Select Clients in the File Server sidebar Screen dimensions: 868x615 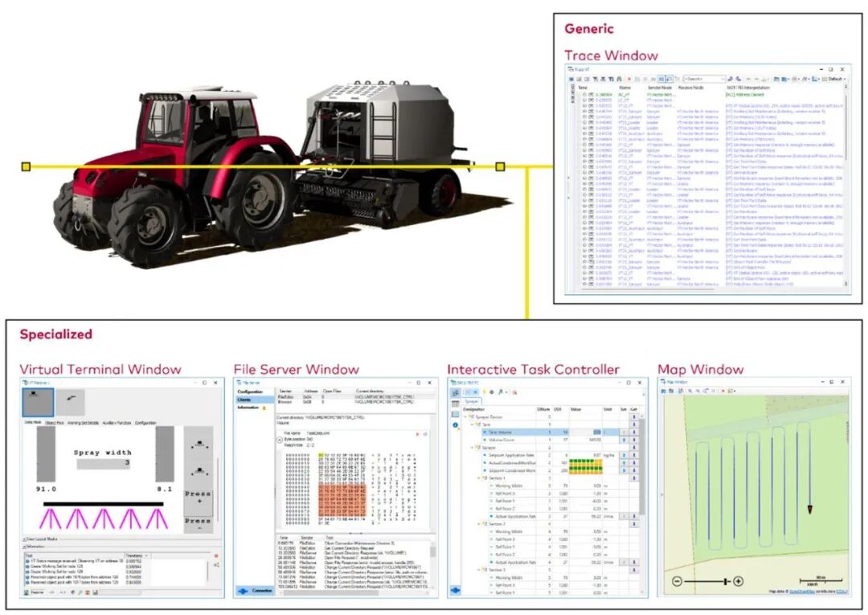pos(255,400)
